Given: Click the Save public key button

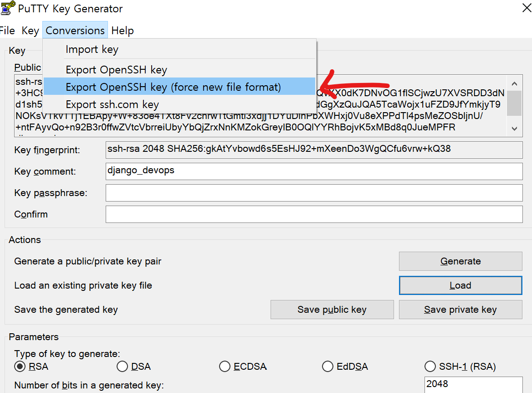Looking at the screenshot, I should [x=332, y=310].
